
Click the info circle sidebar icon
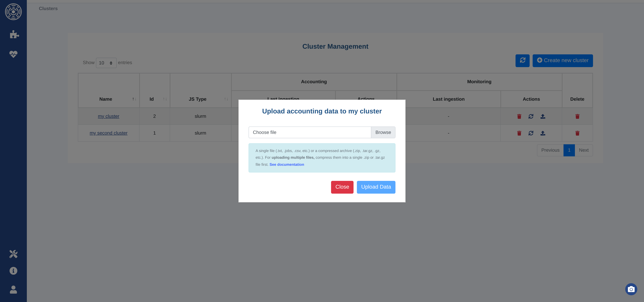(13, 271)
